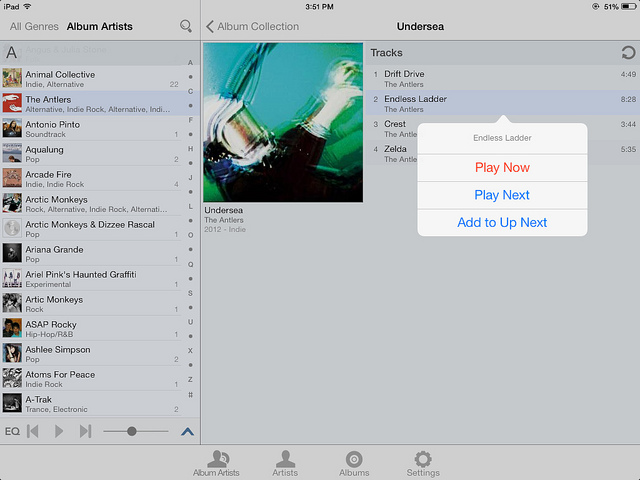Tap the rotation lock status icon
This screenshot has height=480, width=640.
[x=596, y=7]
